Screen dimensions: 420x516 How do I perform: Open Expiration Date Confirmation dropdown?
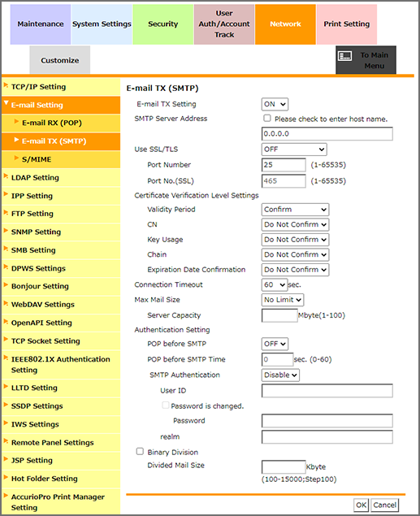[x=296, y=270]
